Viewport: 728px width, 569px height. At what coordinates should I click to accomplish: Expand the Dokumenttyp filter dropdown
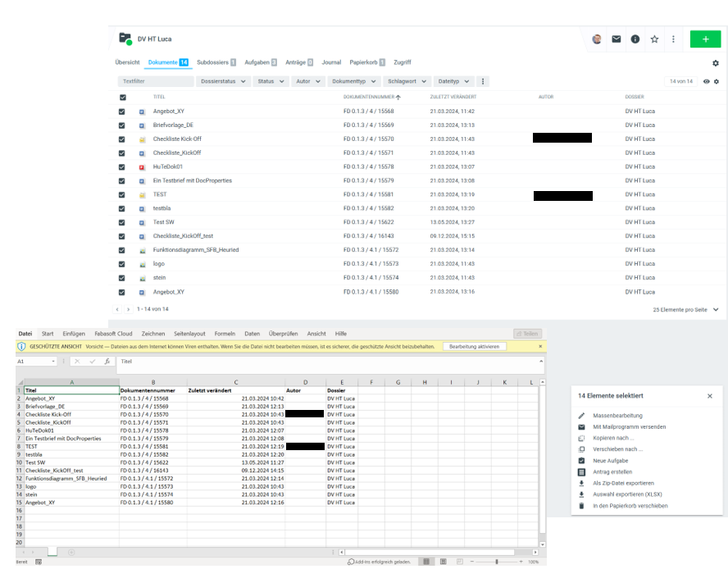coord(354,81)
